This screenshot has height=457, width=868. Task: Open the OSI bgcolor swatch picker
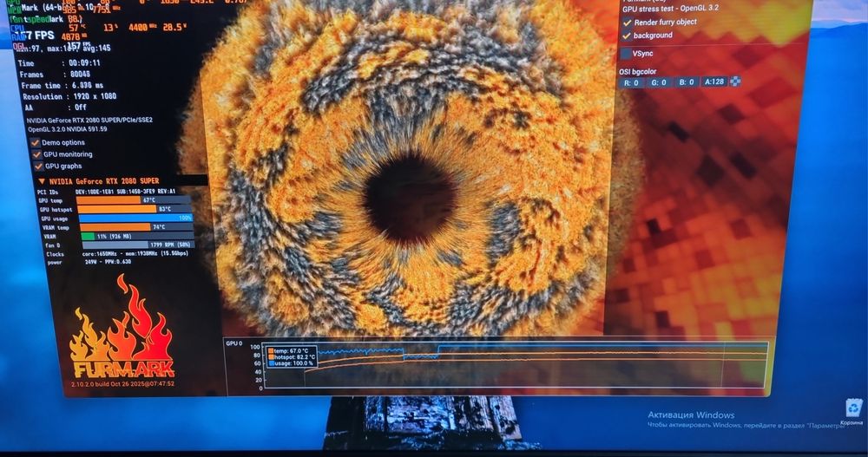pyautogui.click(x=735, y=82)
